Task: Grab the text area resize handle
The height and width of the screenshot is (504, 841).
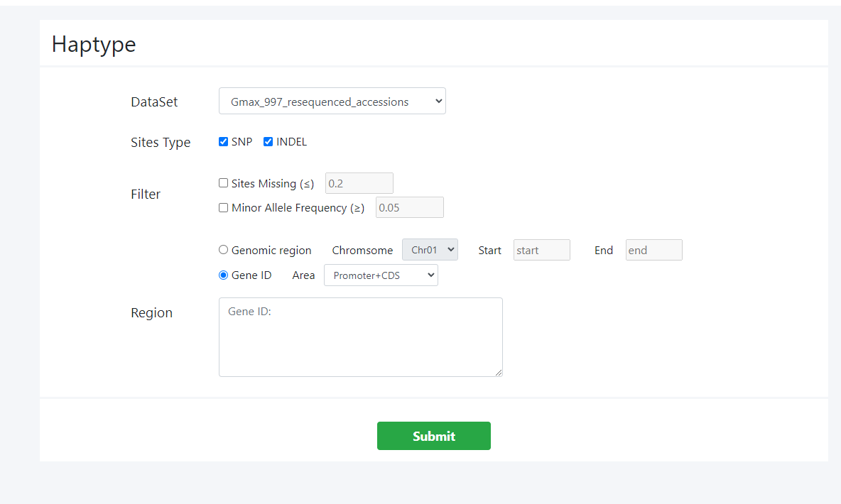Action: tap(499, 373)
